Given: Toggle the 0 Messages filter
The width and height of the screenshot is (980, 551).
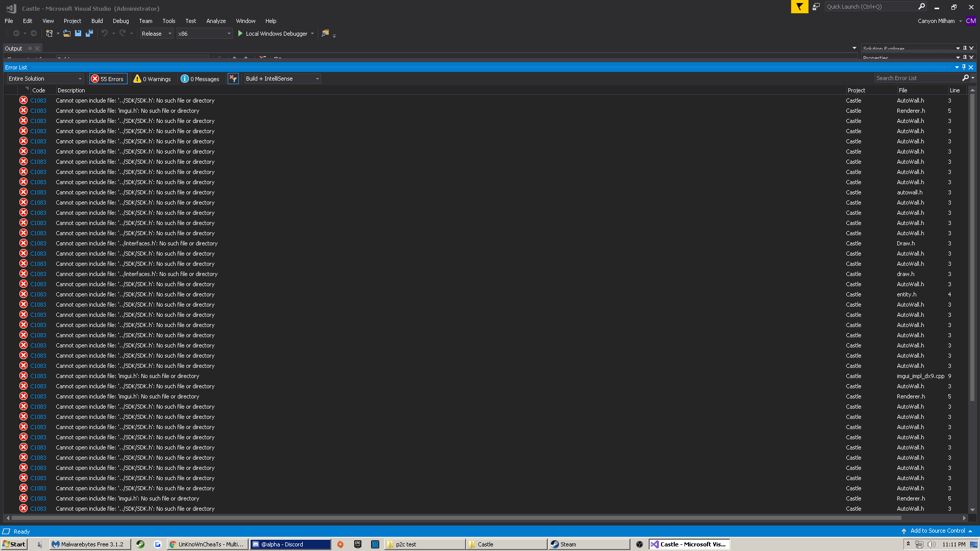Looking at the screenshot, I should click(200, 79).
